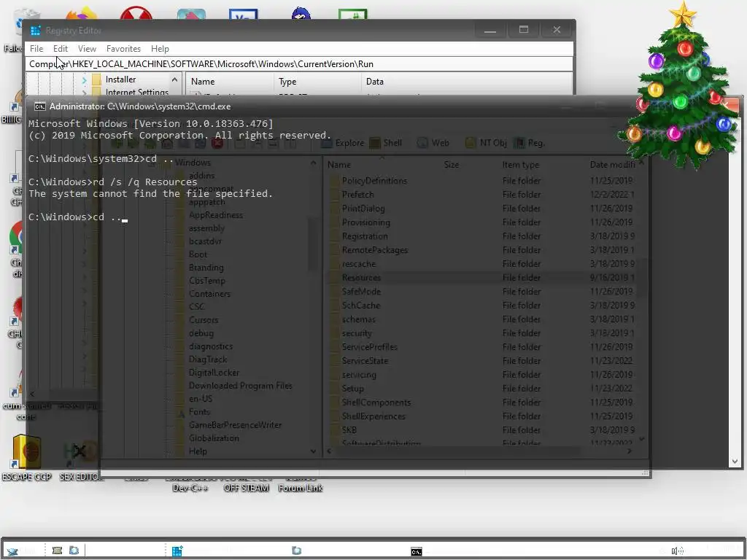Click the registry tree scroll-up arrow
Image resolution: width=747 pixels, height=560 pixels.
pyautogui.click(x=174, y=79)
